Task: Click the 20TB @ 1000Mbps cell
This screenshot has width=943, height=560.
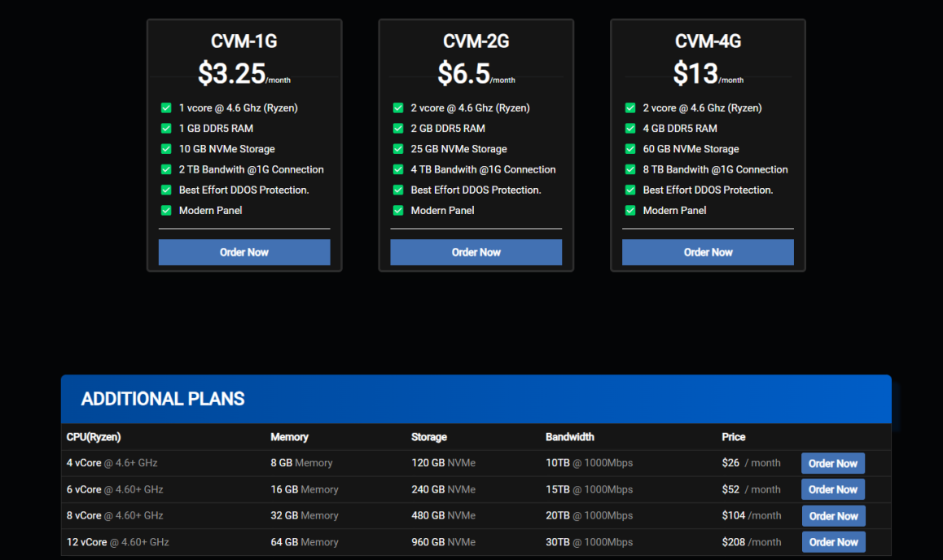Action: click(x=590, y=515)
